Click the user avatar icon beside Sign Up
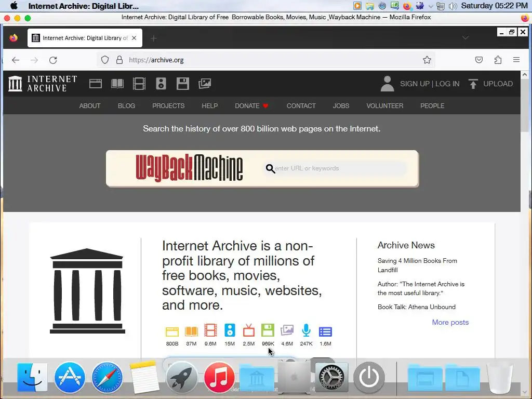Screen dimensions: 532x399 coord(387,84)
